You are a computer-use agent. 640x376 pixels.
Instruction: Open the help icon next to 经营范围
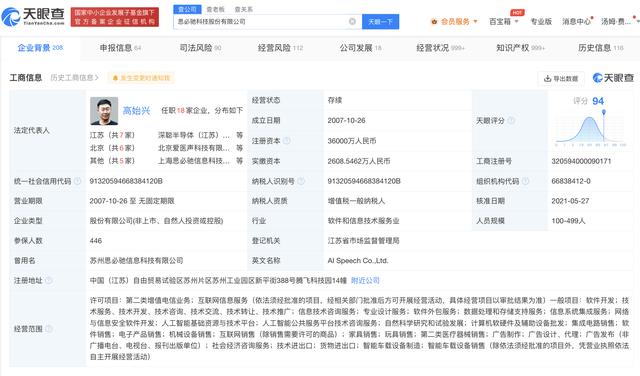tap(49, 329)
